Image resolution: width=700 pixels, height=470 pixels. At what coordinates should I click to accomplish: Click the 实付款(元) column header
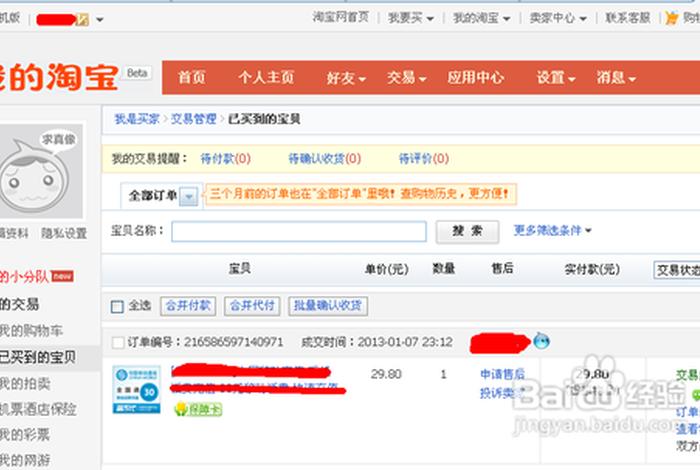coord(592,269)
